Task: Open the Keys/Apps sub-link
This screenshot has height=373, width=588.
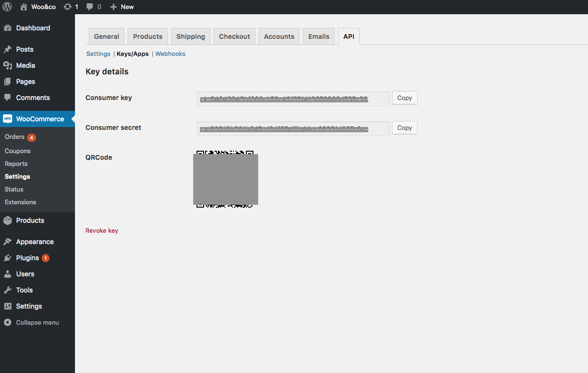Action: tap(133, 54)
